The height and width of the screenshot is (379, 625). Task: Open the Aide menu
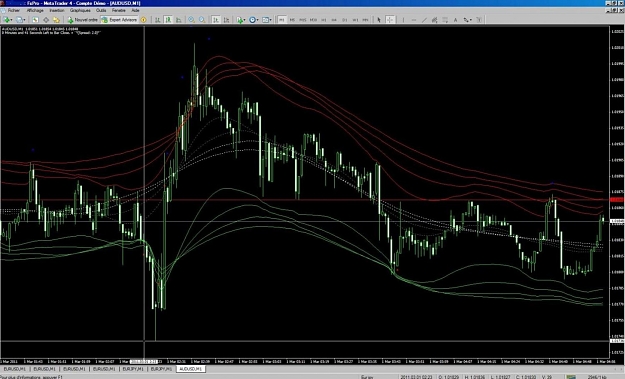click(x=136, y=10)
